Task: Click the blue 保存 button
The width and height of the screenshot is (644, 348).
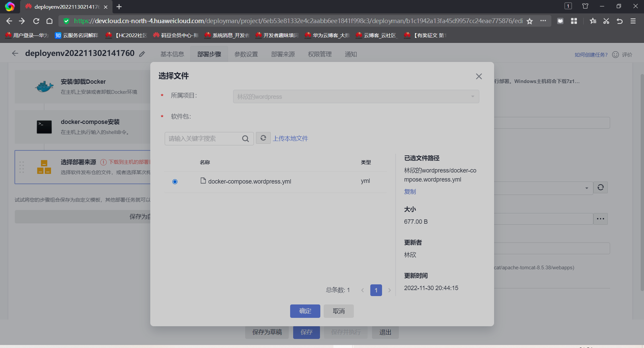Action: (x=307, y=332)
